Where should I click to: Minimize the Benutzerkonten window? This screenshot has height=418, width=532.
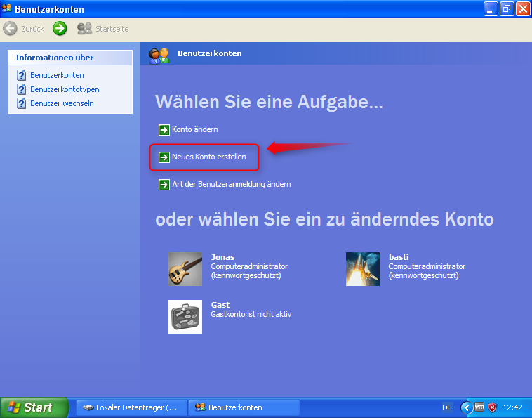point(491,9)
